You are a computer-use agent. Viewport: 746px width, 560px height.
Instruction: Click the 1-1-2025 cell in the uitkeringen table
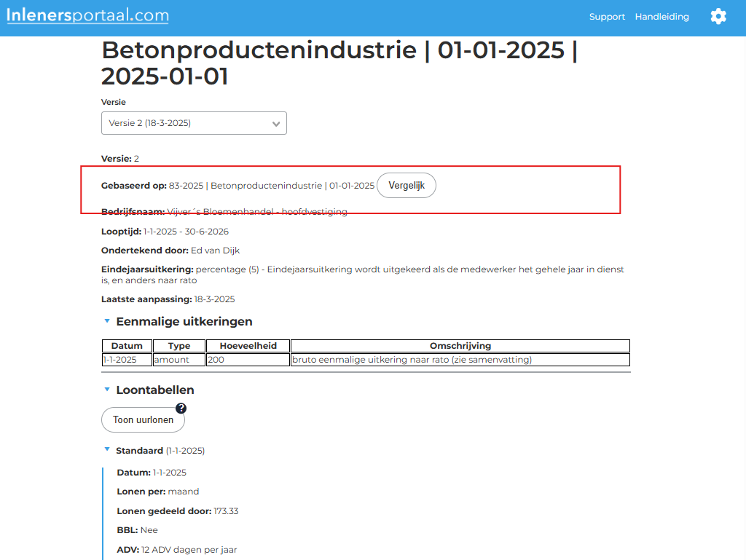(127, 360)
